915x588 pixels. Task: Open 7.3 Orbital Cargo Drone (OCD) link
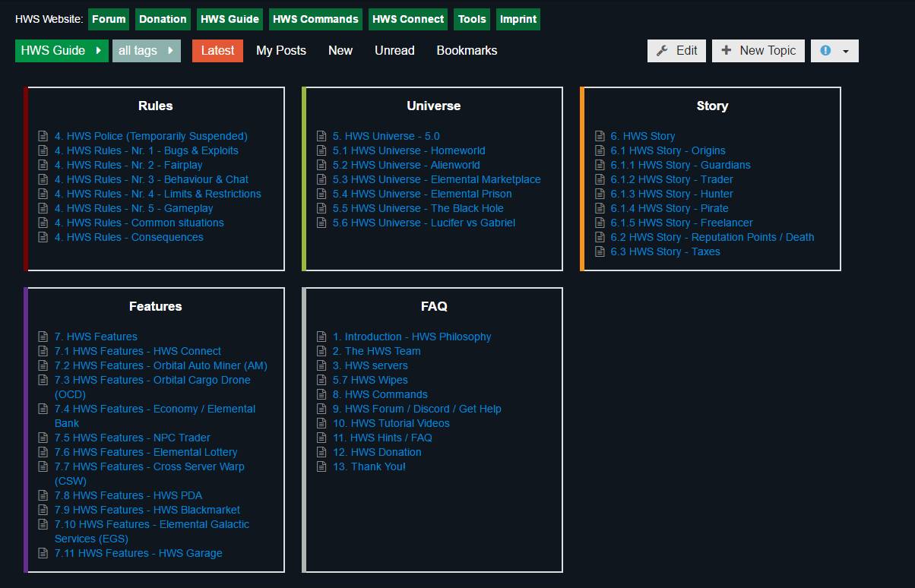tap(152, 387)
